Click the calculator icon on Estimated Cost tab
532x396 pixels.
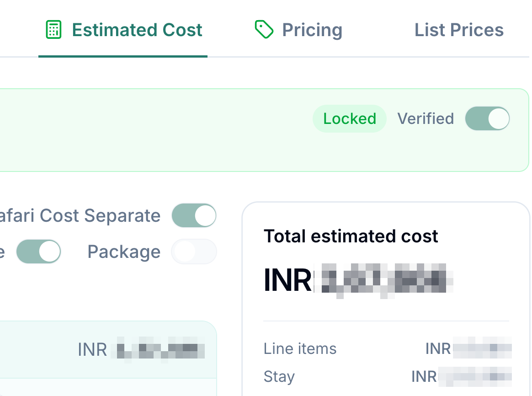[53, 30]
